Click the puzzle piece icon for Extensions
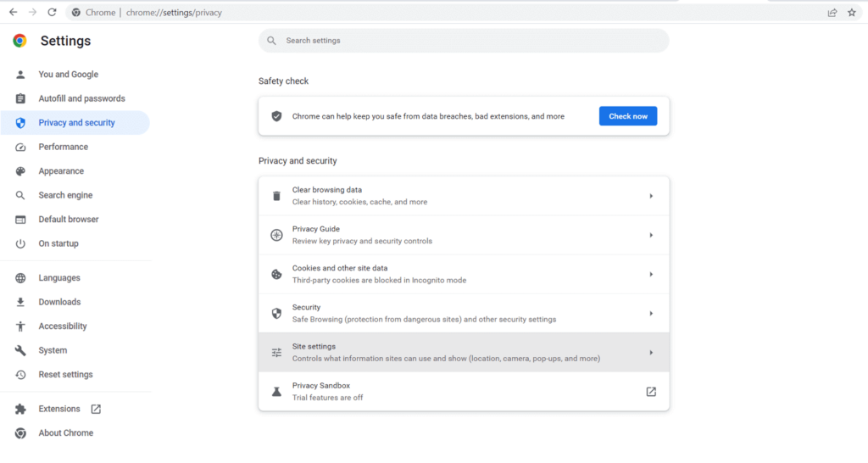The width and height of the screenshot is (868, 463). tap(20, 409)
